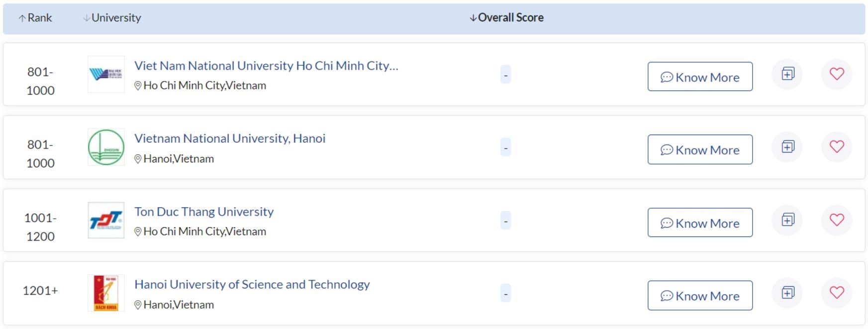Click Know More for Hanoi University of Science and Technology
Image resolution: width=868 pixels, height=329 pixels.
click(x=700, y=296)
